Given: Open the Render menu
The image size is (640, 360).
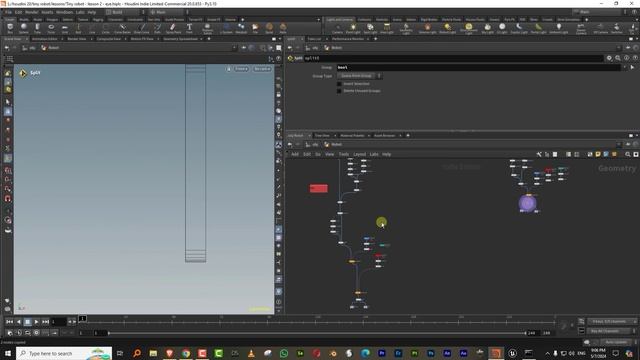Looking at the screenshot, I should click(x=31, y=12).
